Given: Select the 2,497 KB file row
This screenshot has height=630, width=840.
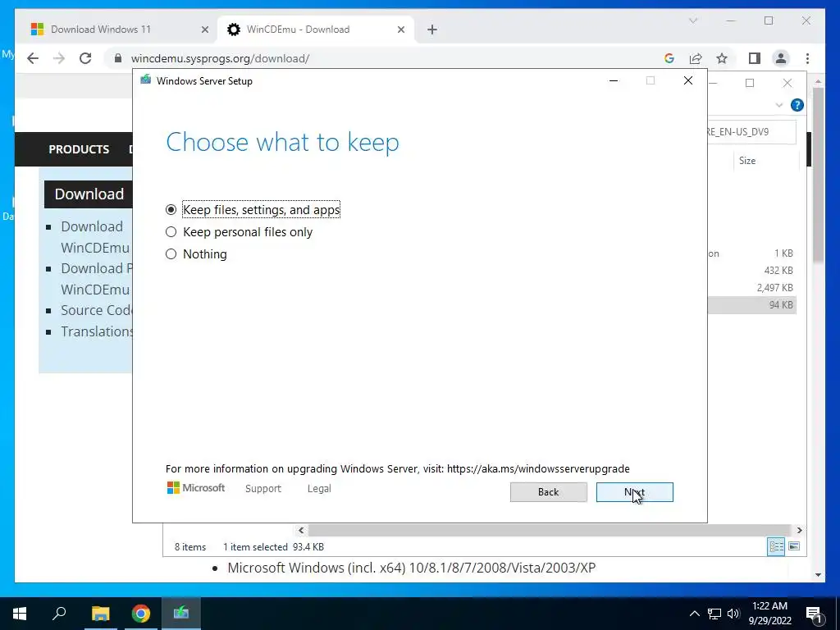Looking at the screenshot, I should tap(751, 288).
